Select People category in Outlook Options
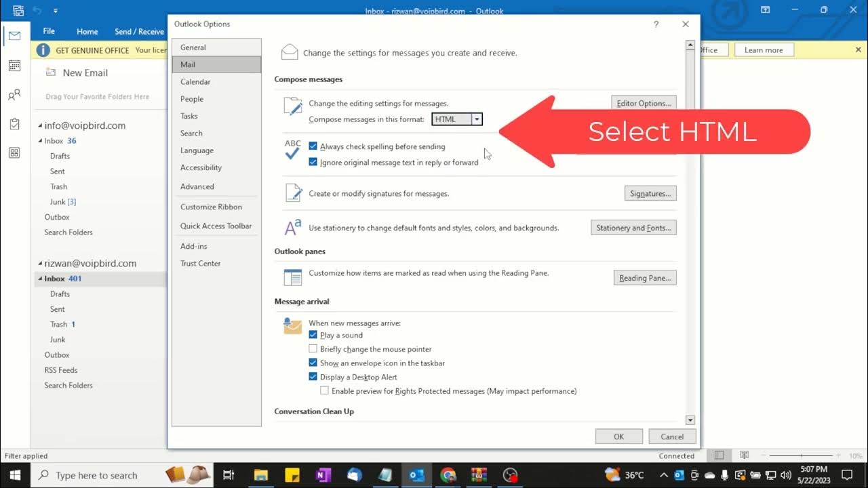Image resolution: width=868 pixels, height=488 pixels. (216, 99)
